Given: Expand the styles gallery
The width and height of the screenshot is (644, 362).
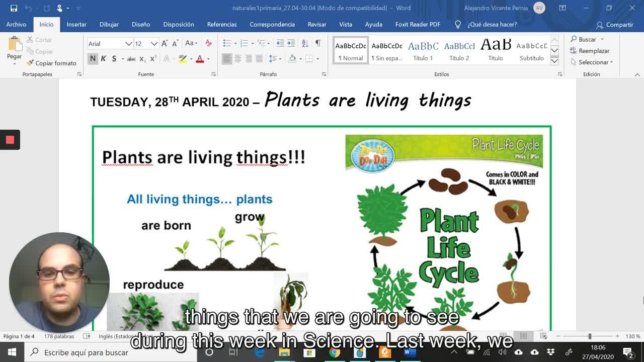Looking at the screenshot, I should tap(554, 61).
